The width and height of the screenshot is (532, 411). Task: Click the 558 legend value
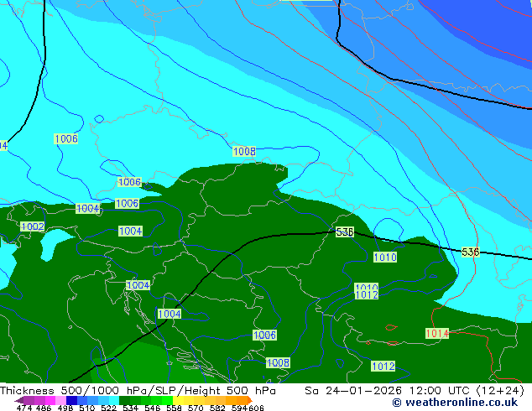[x=174, y=408]
